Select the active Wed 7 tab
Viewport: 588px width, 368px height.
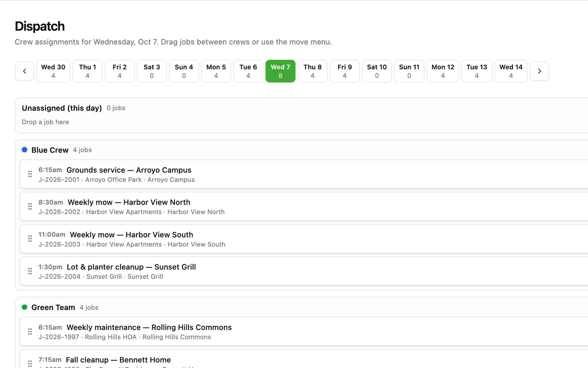[x=280, y=71]
